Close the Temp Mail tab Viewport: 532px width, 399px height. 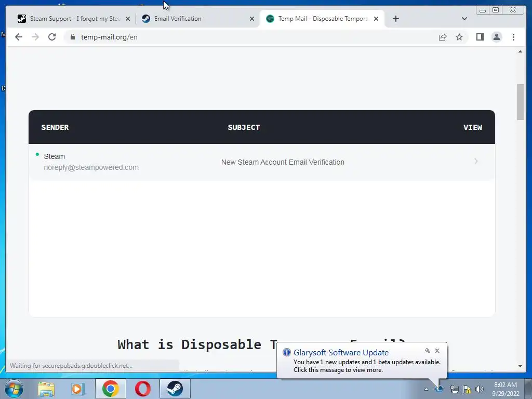click(376, 19)
